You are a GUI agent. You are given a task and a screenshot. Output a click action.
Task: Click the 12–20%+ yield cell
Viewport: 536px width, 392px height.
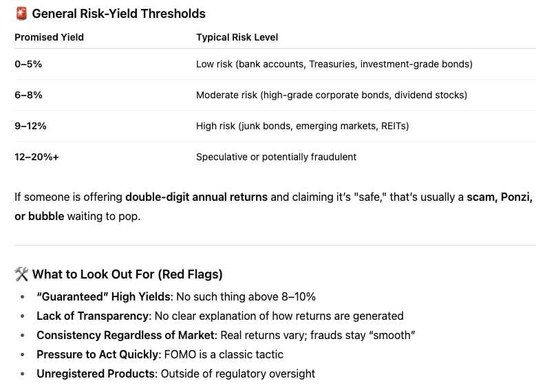(36, 157)
